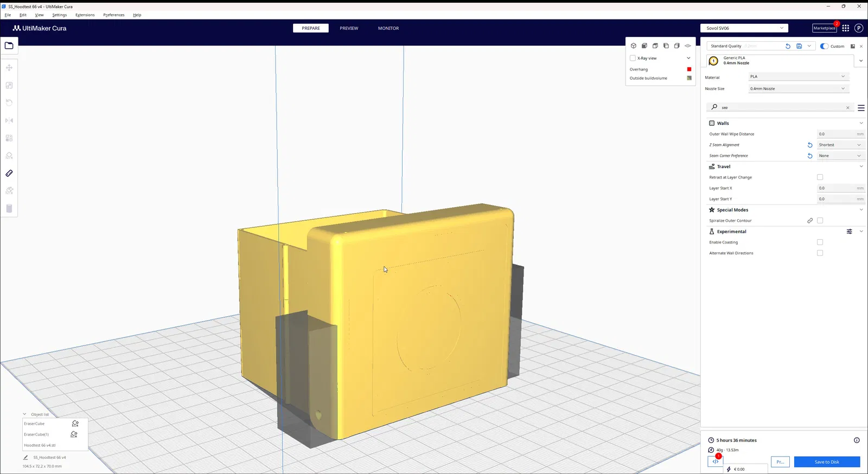
Task: Show print information details icon
Action: (x=857, y=440)
